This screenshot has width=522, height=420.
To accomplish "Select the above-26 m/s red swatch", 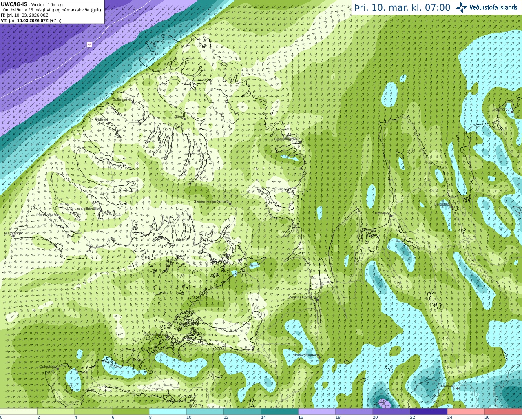I will 503,411.
